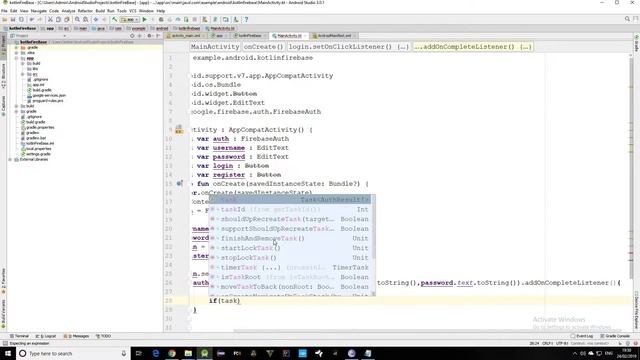Click the Copy icon in main toolbar
640x360 pixels.
[58, 20]
